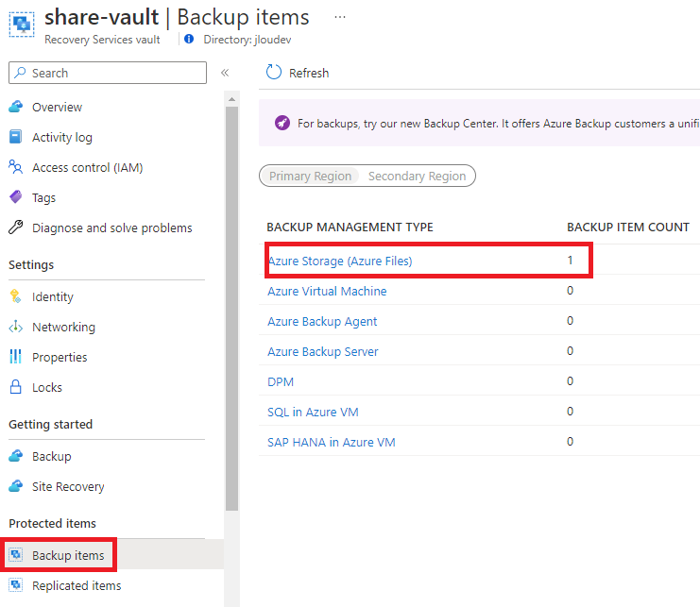
Task: Click the directory info icon near jloudev
Action: tap(189, 40)
